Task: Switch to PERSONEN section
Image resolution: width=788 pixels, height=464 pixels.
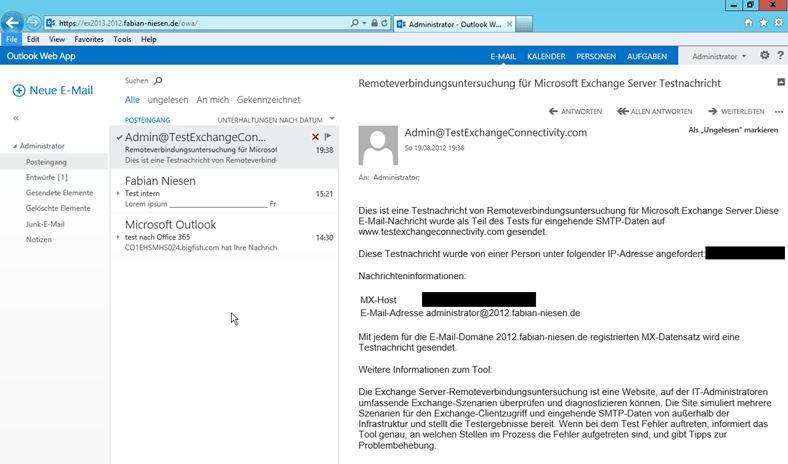Action: (x=596, y=56)
